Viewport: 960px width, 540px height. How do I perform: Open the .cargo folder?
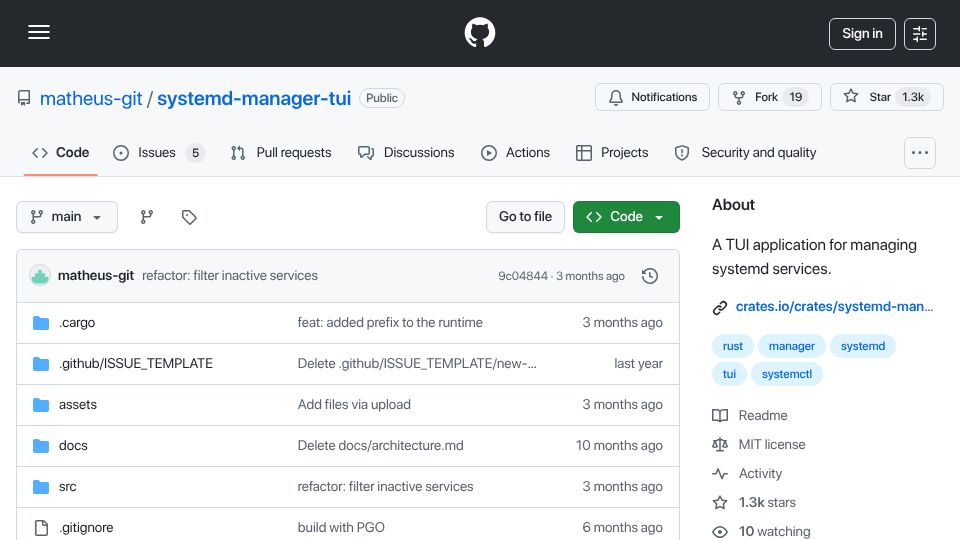pos(77,323)
